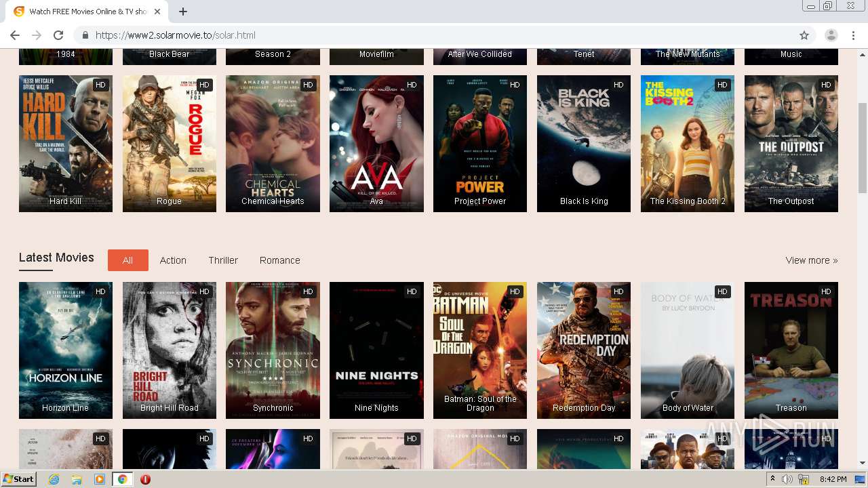Screen dimensions: 868x488
Task: Click the page scrollbar down arrow
Action: pos(863,463)
